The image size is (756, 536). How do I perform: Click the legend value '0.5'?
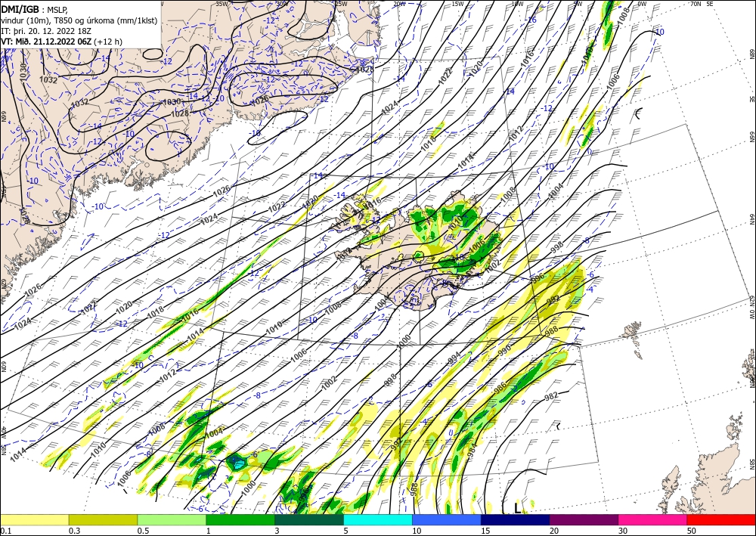[143, 531]
